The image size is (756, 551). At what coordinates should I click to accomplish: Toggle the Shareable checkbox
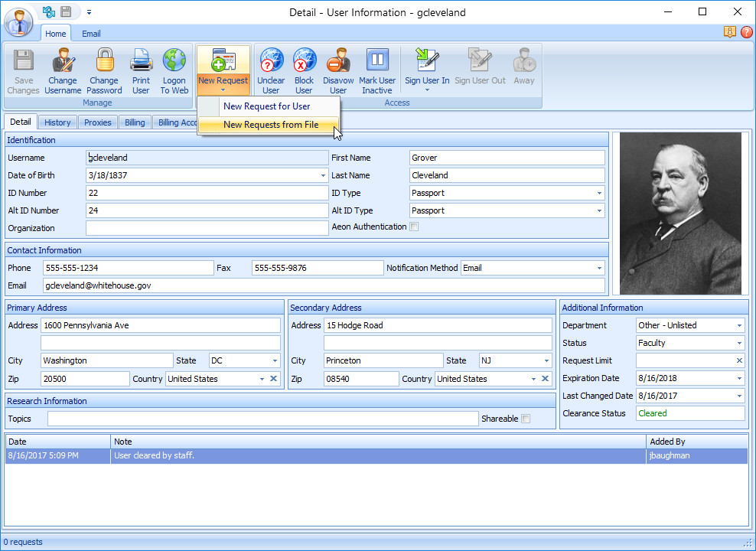tap(526, 419)
